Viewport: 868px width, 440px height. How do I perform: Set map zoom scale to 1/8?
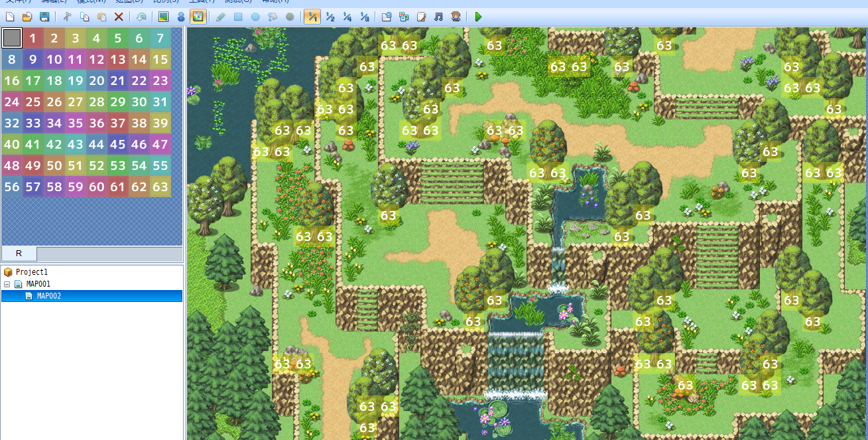coord(364,17)
